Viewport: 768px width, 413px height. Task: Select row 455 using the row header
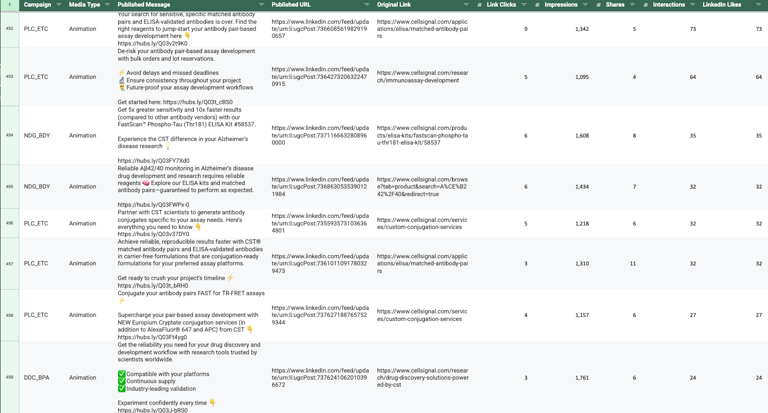click(x=9, y=187)
